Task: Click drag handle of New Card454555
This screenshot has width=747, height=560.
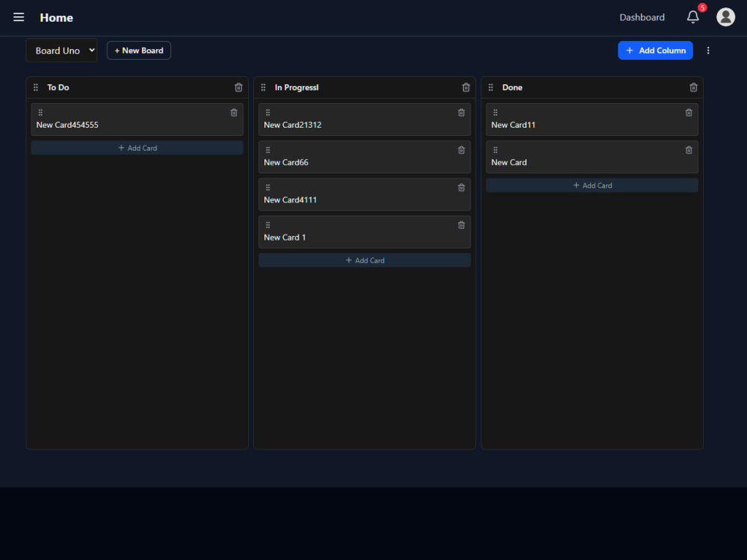Action: click(x=40, y=113)
